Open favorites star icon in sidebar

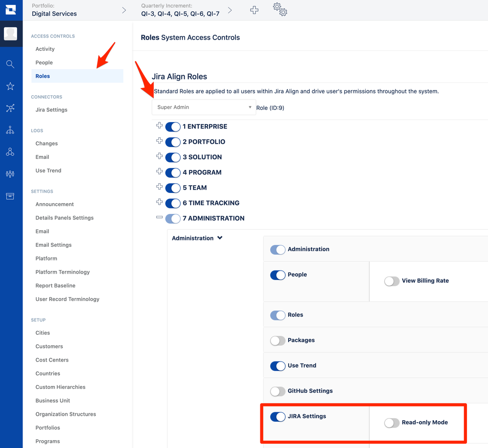[10, 86]
